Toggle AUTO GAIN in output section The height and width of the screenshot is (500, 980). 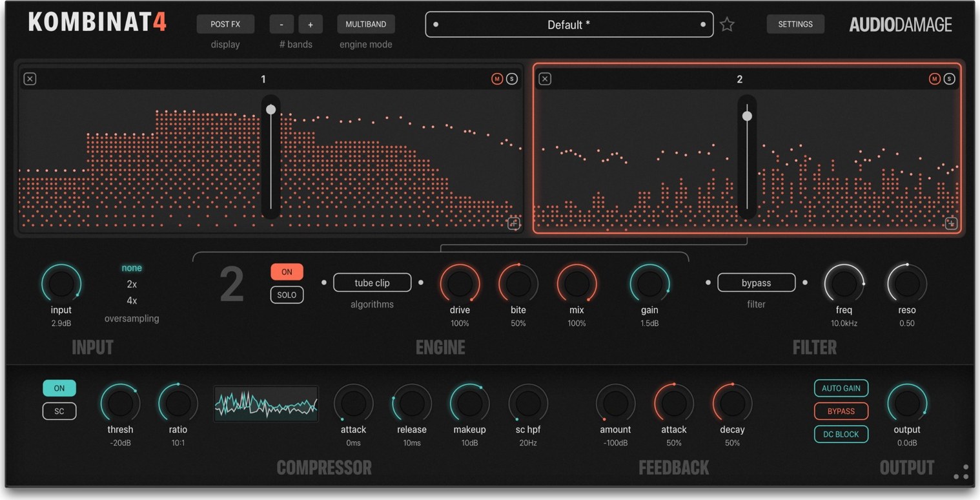(x=841, y=388)
